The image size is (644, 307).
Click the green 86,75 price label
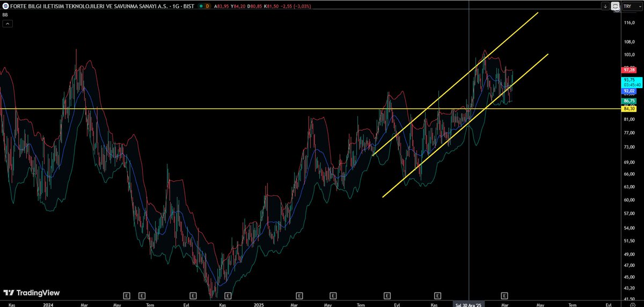point(629,101)
